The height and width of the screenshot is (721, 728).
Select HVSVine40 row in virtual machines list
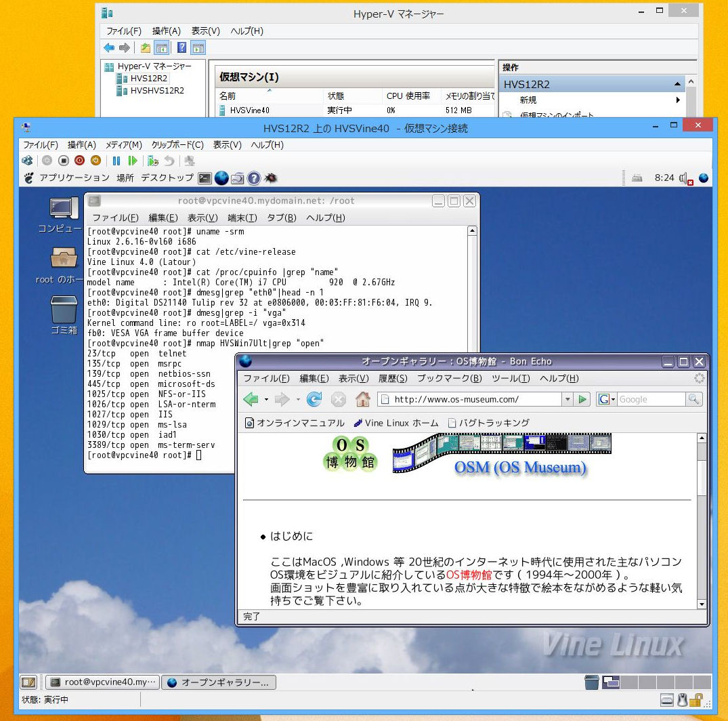click(x=356, y=110)
